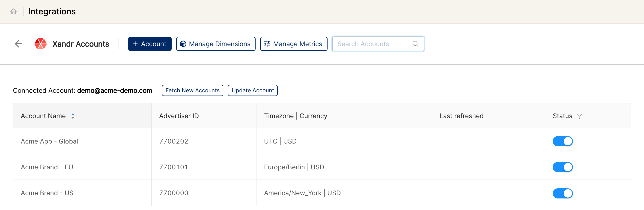The height and width of the screenshot is (210, 644).
Task: Add a new Account
Action: [x=150, y=44]
